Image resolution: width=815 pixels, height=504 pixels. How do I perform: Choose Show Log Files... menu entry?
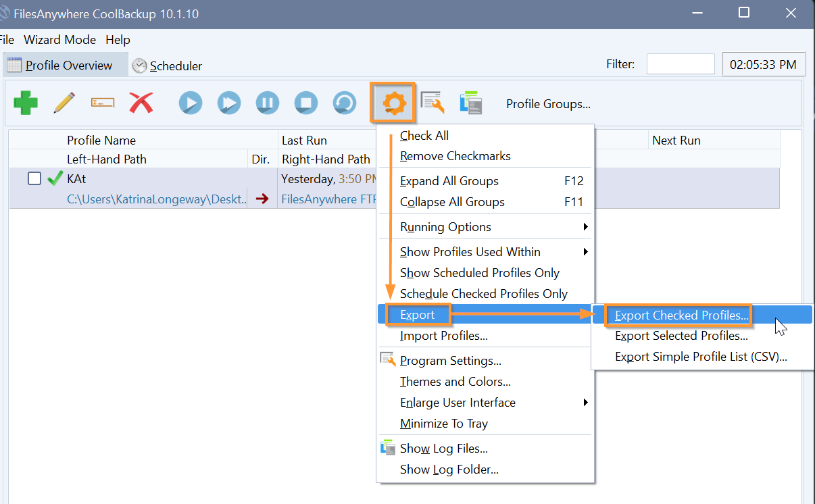coord(485,449)
